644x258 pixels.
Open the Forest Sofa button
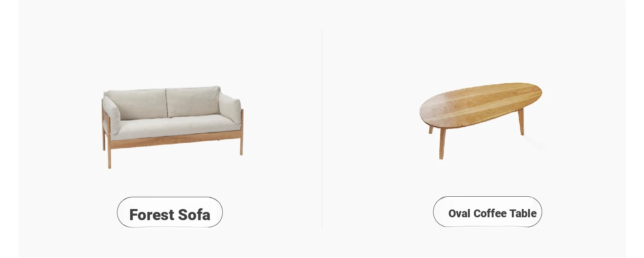click(170, 212)
